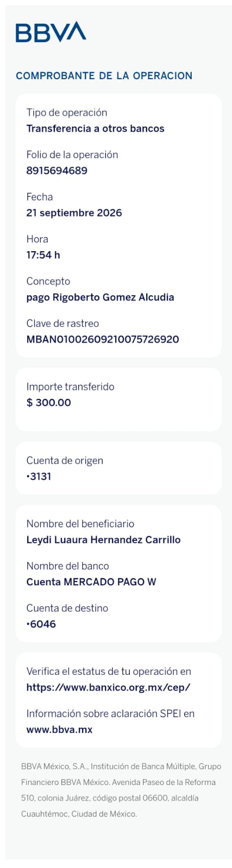
Task: Click the COMPROBANTE DE LA OPERACION heading
Action: click(x=104, y=75)
